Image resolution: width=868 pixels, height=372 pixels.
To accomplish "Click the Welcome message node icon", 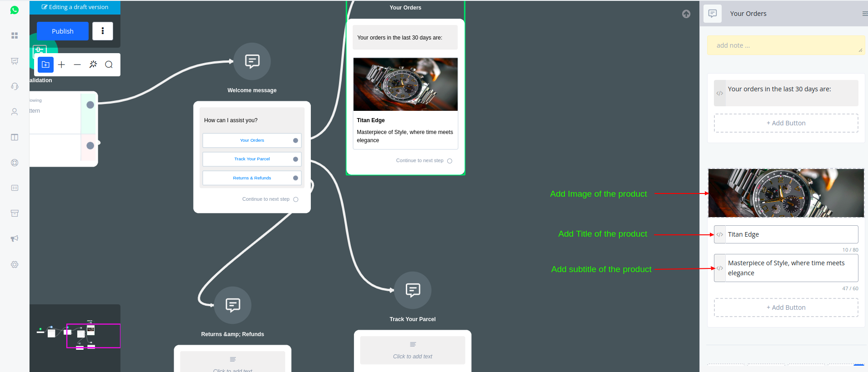I will click(252, 61).
